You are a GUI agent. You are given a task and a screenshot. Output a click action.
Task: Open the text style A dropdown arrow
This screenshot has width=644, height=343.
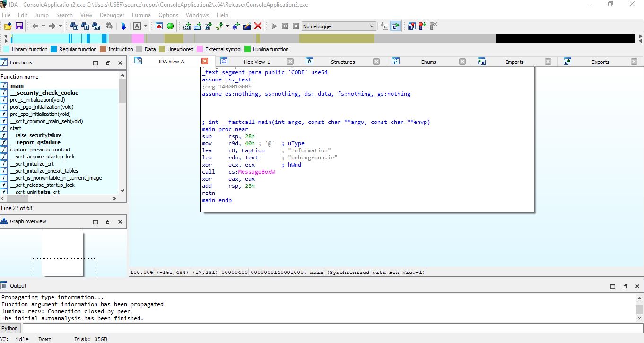pyautogui.click(x=145, y=26)
